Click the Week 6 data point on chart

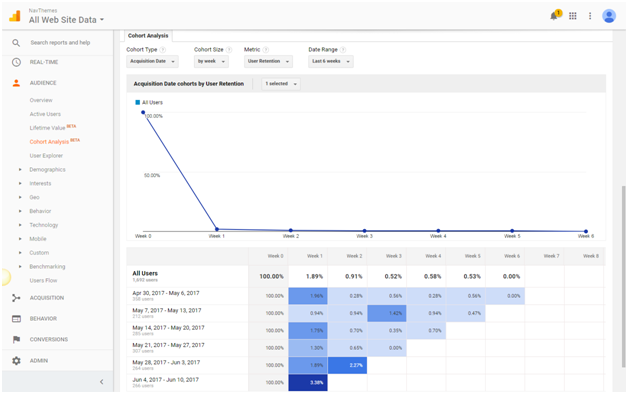pyautogui.click(x=586, y=231)
